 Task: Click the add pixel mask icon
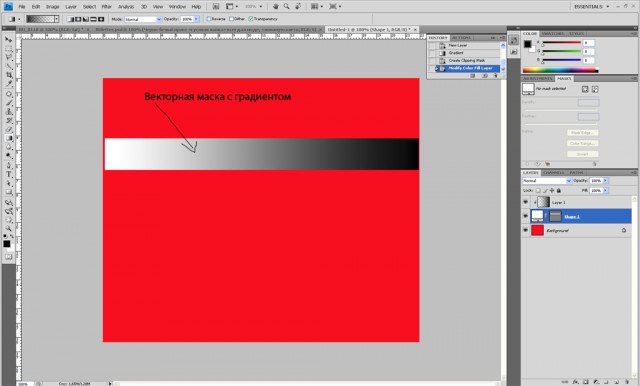point(585,89)
